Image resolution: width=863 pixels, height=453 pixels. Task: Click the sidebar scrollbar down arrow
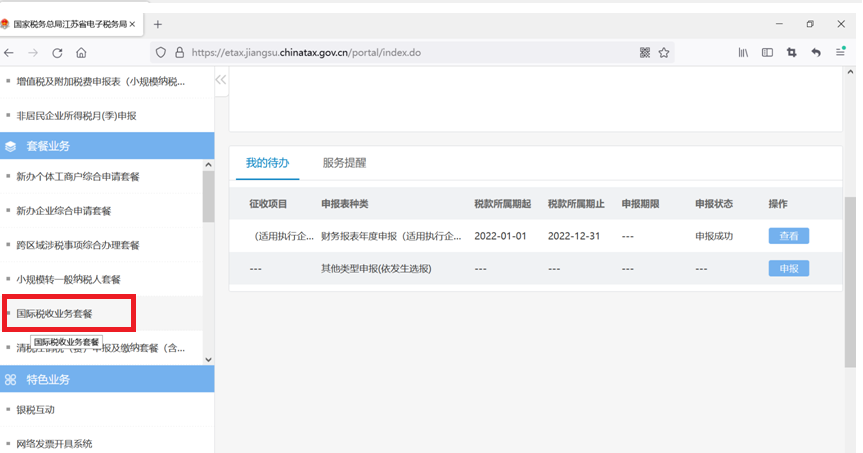(x=208, y=359)
